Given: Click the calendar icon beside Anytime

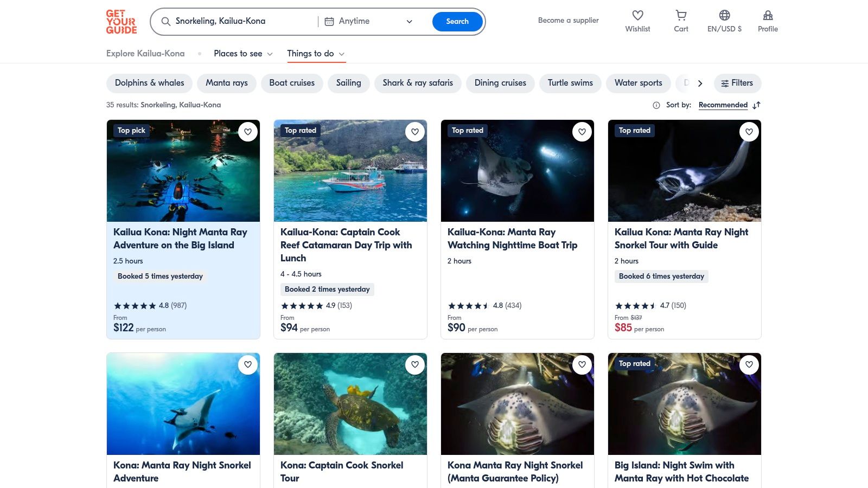Looking at the screenshot, I should click(329, 22).
